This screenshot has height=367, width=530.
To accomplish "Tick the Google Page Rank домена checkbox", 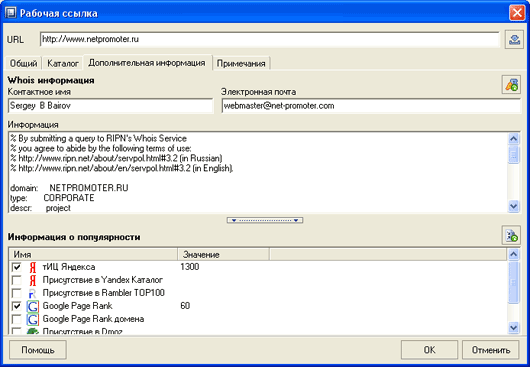I will 16,319.
